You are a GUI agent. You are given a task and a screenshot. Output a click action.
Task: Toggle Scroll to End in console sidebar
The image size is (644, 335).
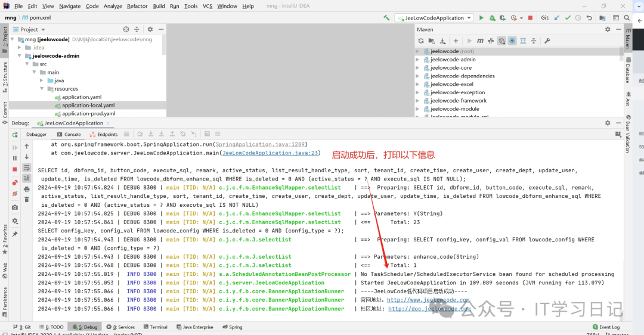[x=27, y=178]
